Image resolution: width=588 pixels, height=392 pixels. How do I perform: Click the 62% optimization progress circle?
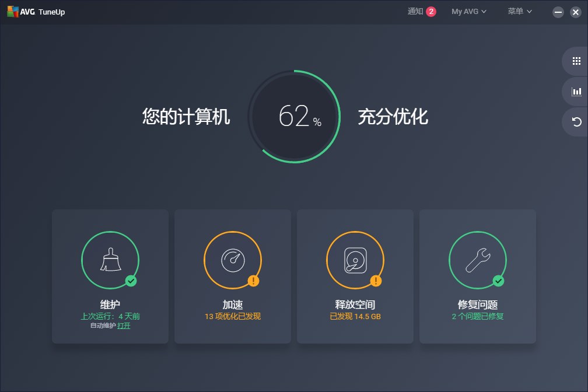295,116
